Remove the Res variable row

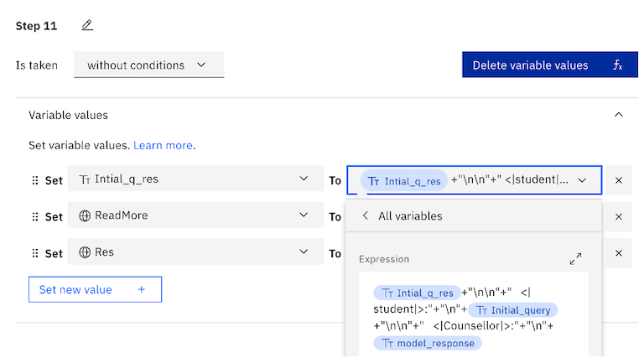(619, 253)
